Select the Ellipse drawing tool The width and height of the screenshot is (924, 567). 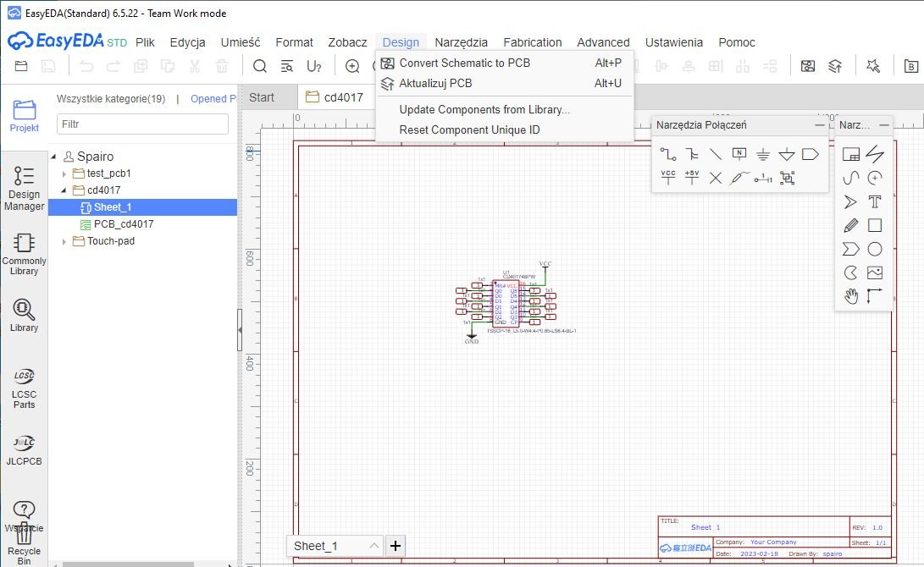pos(875,249)
